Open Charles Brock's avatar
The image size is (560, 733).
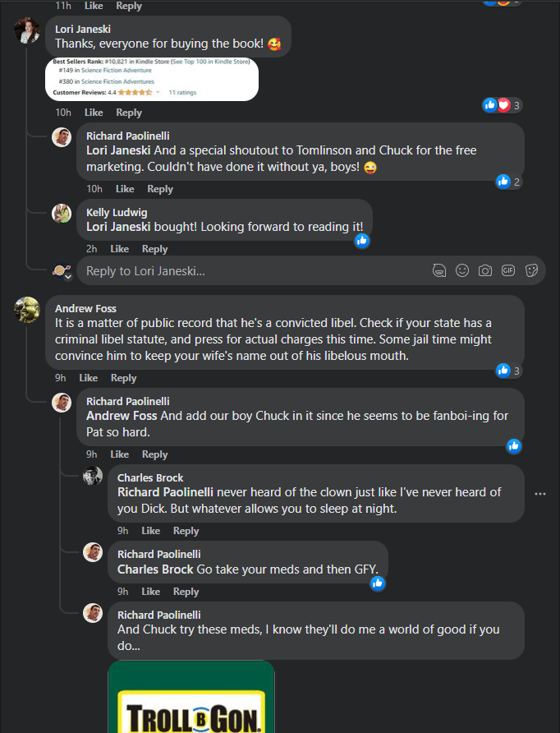93,477
